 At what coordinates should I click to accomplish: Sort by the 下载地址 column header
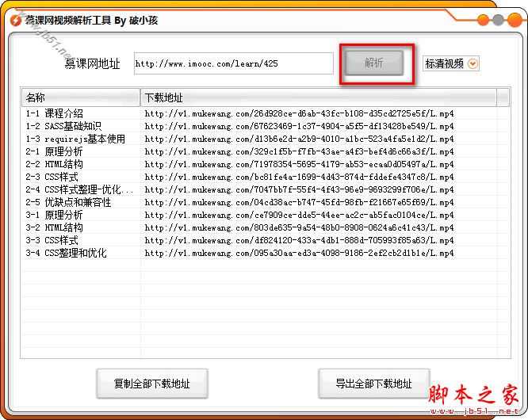[x=318, y=97]
